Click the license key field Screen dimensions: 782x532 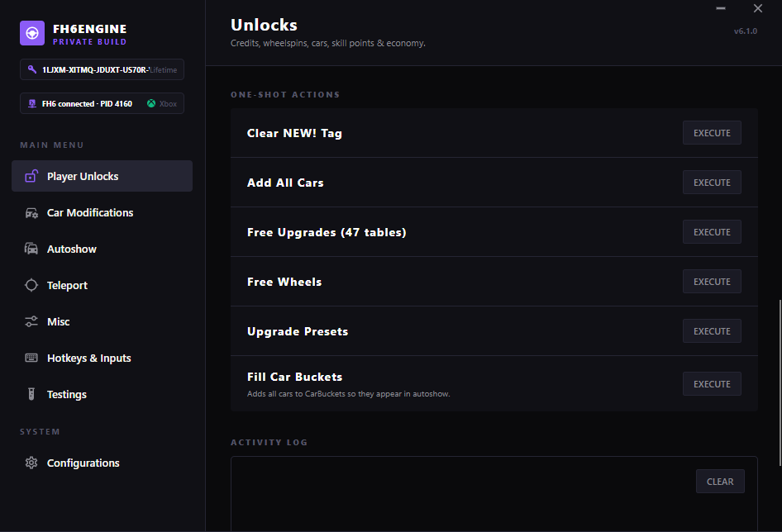[x=102, y=69]
